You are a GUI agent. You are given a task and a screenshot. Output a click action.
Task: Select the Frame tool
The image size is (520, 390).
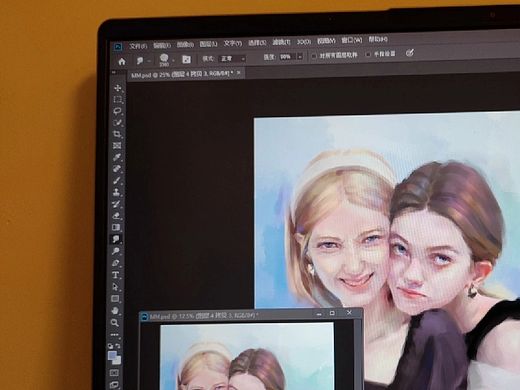117,146
